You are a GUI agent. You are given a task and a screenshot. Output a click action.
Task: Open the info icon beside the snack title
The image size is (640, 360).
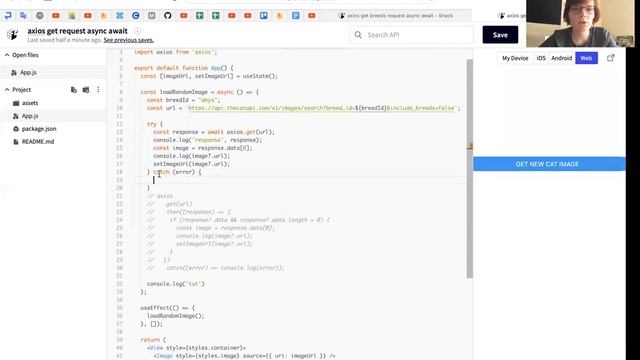138,31
